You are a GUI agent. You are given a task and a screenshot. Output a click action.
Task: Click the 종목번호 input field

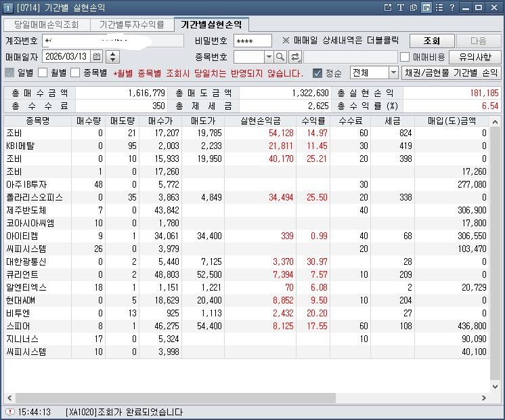click(249, 57)
